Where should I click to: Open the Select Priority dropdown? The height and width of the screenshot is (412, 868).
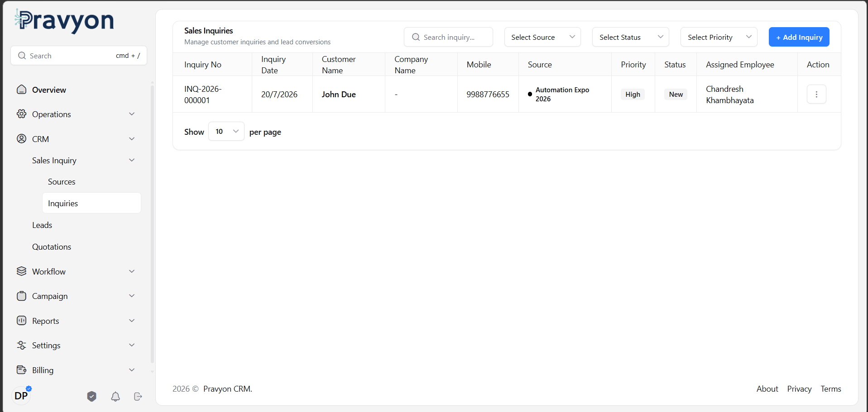[719, 37]
